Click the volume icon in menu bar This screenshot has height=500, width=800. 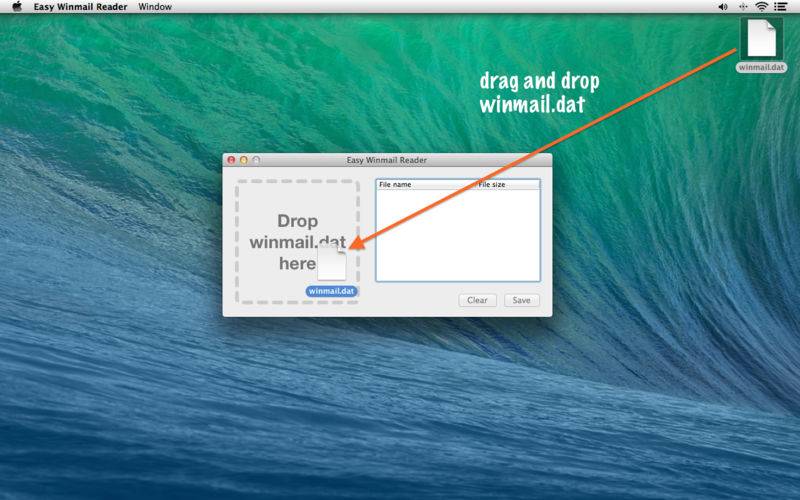(x=723, y=7)
